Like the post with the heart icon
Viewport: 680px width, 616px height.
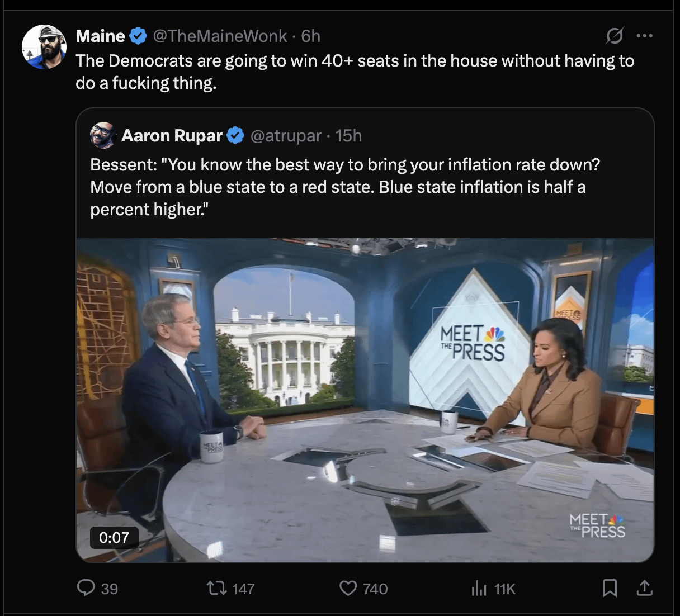coord(348,588)
